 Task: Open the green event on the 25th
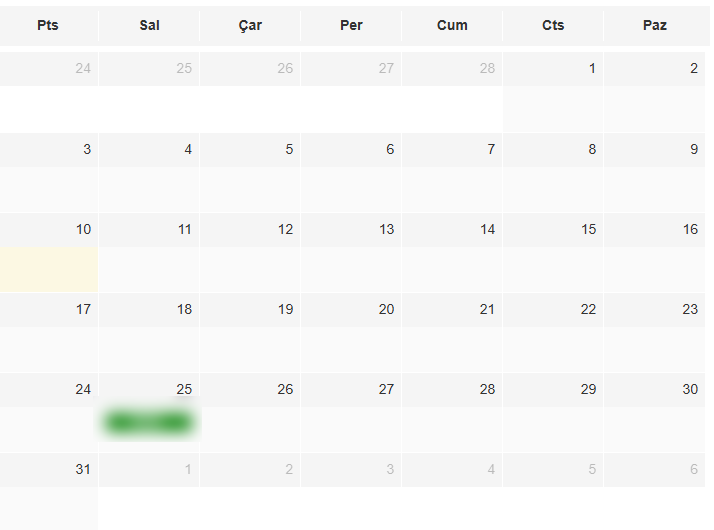coord(148,423)
